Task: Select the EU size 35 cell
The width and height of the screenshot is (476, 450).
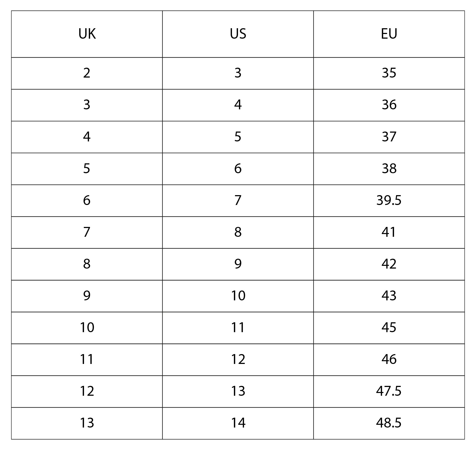Action: (389, 73)
